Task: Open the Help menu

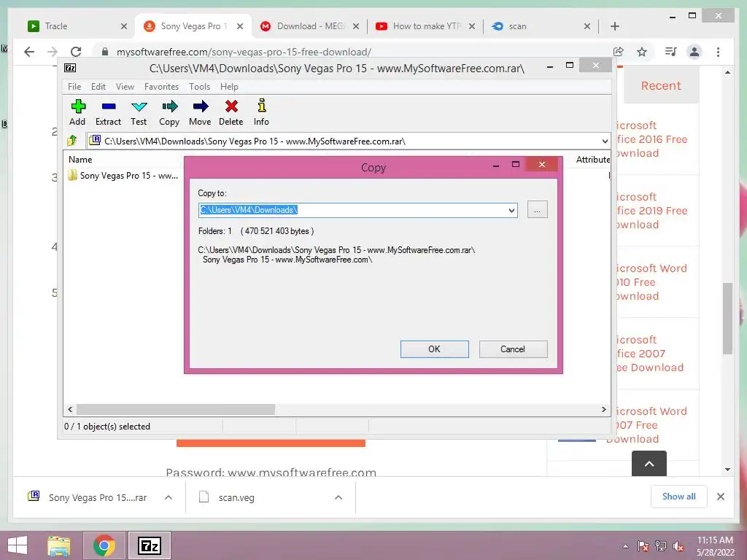Action: (x=229, y=87)
